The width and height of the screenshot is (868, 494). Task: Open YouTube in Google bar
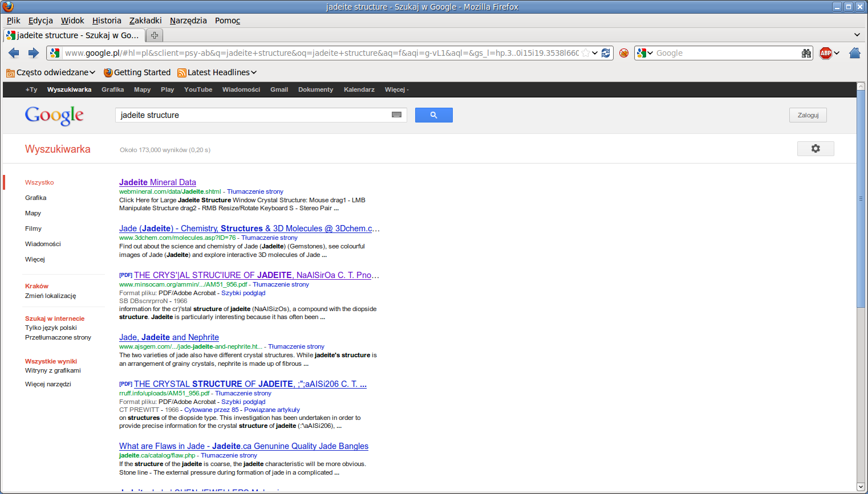click(198, 89)
